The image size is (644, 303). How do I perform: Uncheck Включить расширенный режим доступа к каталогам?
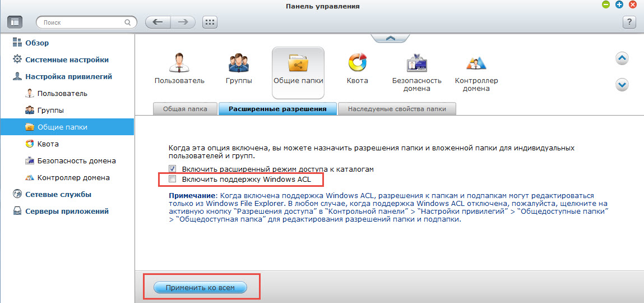173,168
